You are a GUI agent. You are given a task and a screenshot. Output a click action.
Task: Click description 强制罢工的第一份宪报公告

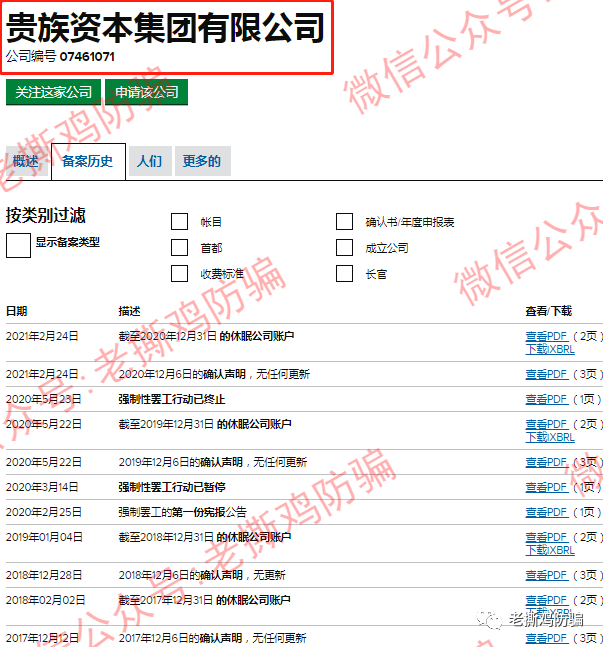pyautogui.click(x=182, y=512)
